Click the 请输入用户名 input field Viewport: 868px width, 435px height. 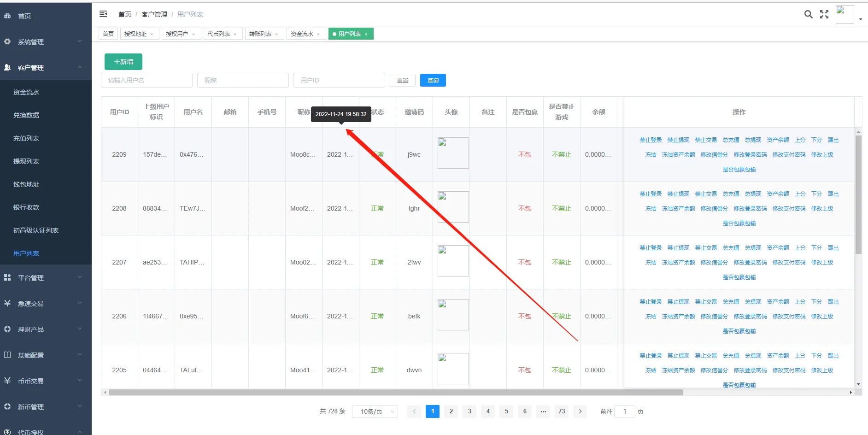click(147, 80)
